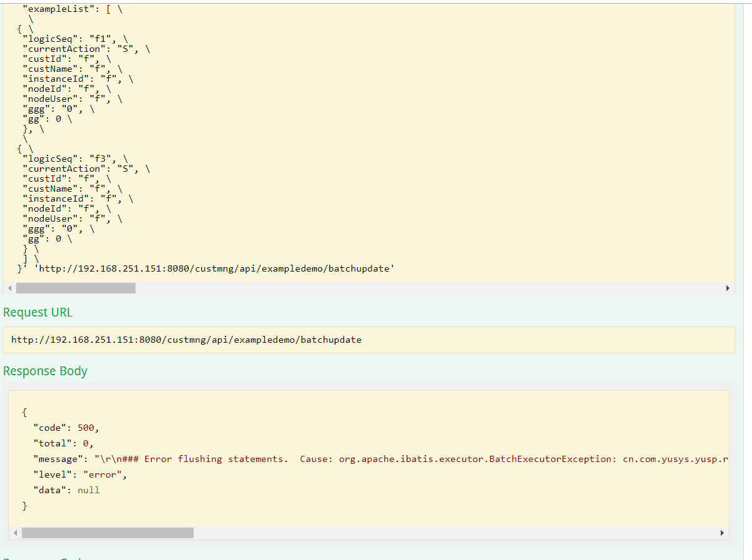The height and width of the screenshot is (560, 752).
Task: Click the "Error flushing statements" message text
Action: (215, 459)
